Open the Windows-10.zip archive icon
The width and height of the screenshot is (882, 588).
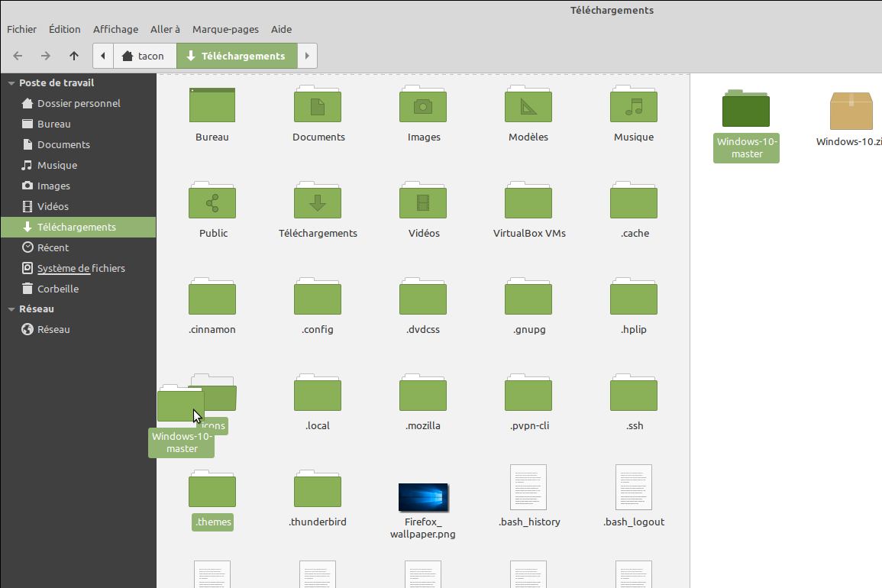tap(851, 111)
